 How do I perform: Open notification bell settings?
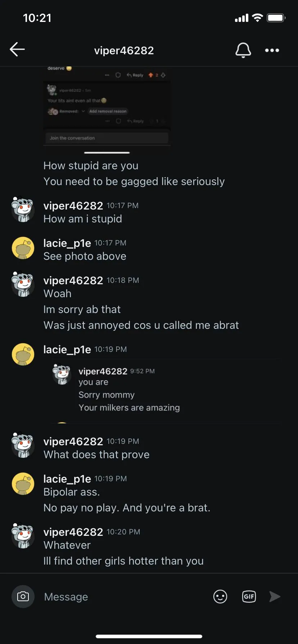click(x=243, y=50)
